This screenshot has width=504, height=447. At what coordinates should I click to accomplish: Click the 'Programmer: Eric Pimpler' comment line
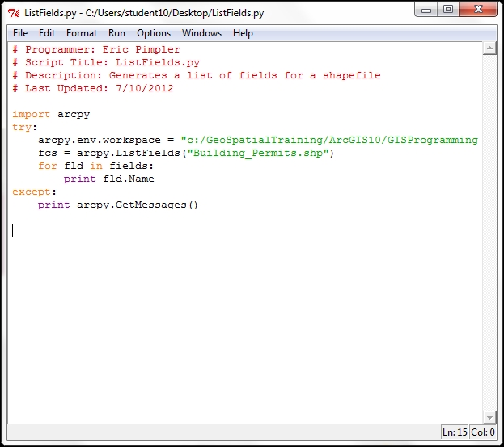pyautogui.click(x=96, y=49)
